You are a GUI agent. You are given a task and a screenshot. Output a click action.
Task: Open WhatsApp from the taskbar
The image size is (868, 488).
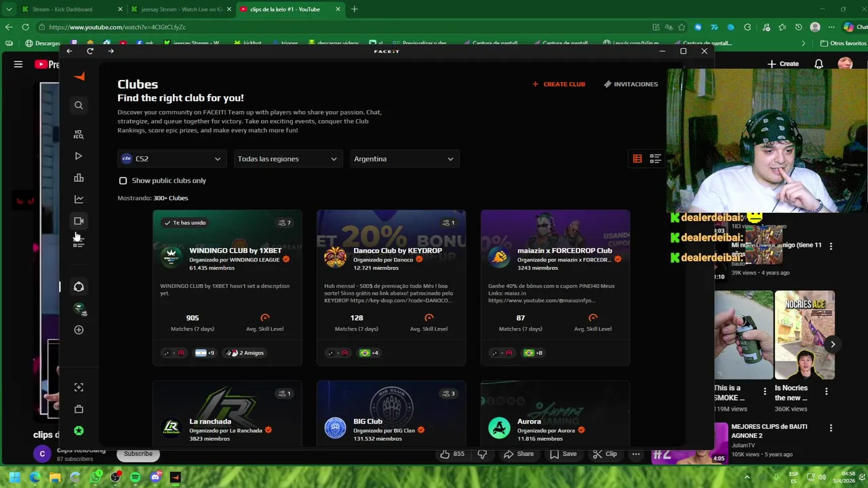pos(96,477)
